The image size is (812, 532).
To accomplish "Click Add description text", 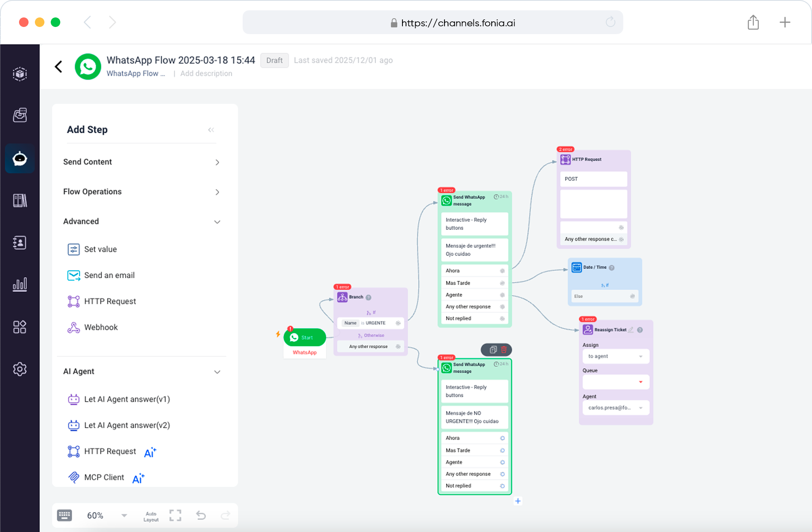I will tap(206, 73).
